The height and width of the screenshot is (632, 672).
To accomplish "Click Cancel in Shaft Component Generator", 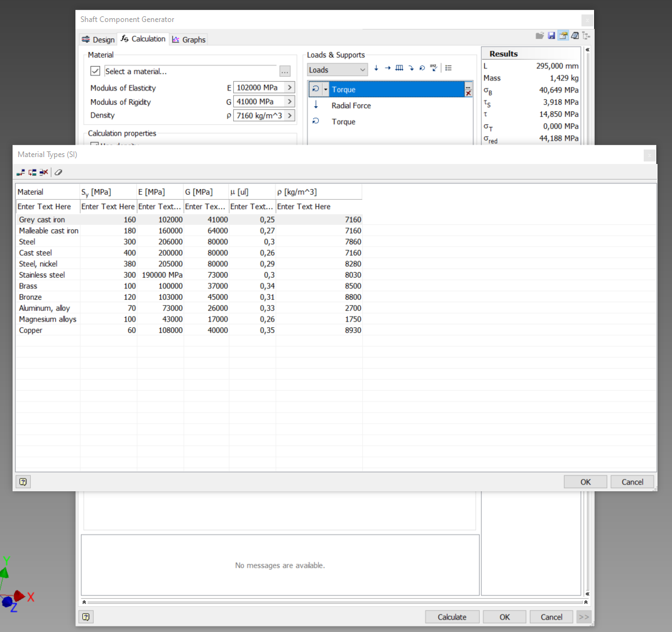I will tap(551, 616).
